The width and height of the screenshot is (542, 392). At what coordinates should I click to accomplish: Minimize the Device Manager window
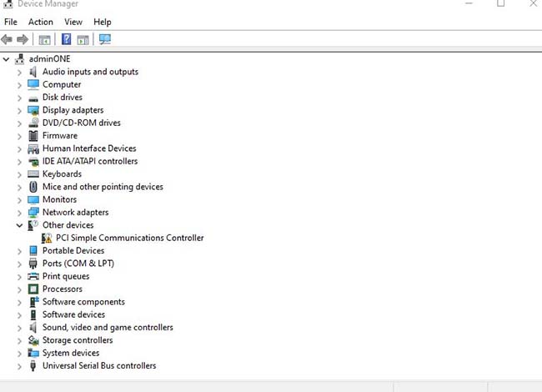(469, 3)
